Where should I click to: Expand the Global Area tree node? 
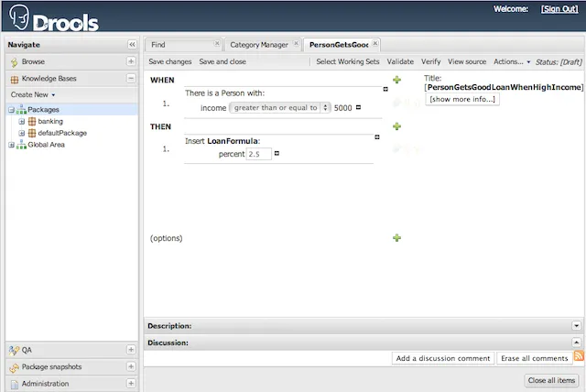click(x=11, y=145)
